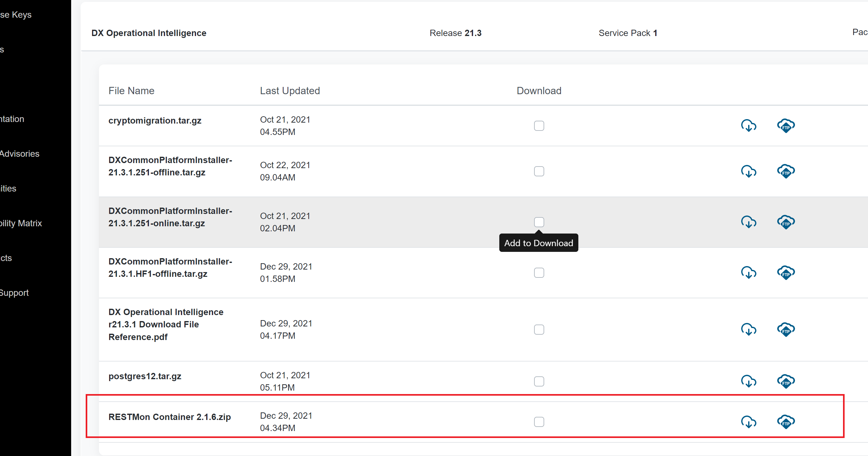Download RESTMon Container 2.1.6.zip via HTTP icon
The height and width of the screenshot is (456, 868).
click(x=748, y=422)
